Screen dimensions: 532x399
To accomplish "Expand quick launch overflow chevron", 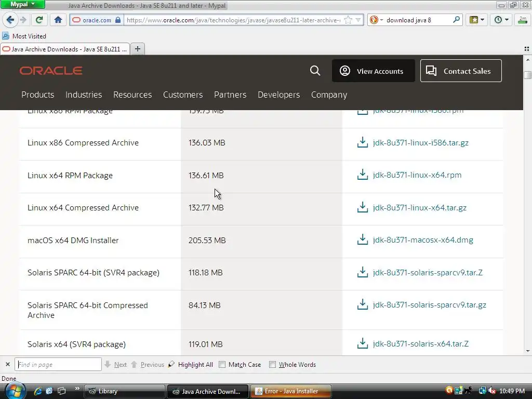I will tap(77, 389).
